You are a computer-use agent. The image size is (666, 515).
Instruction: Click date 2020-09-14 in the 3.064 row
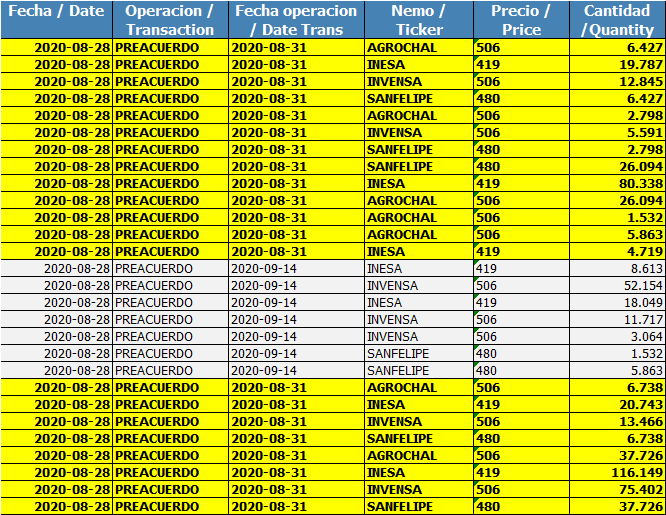click(x=296, y=337)
